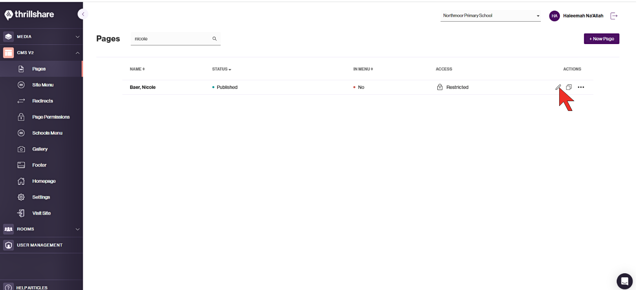Click the Published status cell

(x=225, y=87)
